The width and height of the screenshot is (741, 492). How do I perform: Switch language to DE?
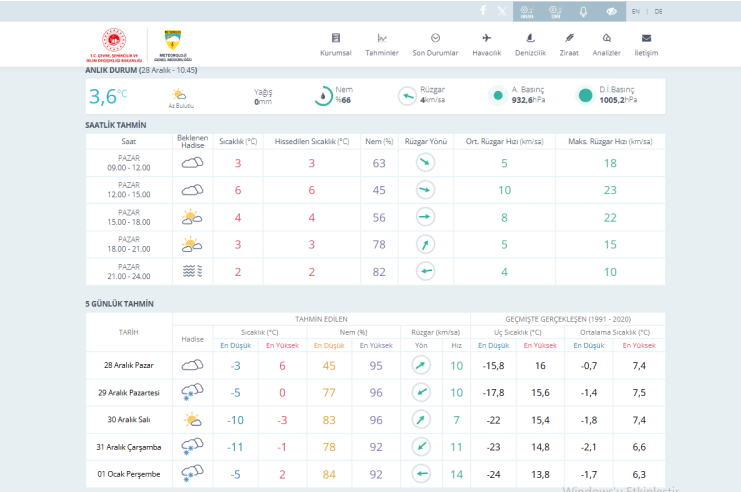coord(658,11)
